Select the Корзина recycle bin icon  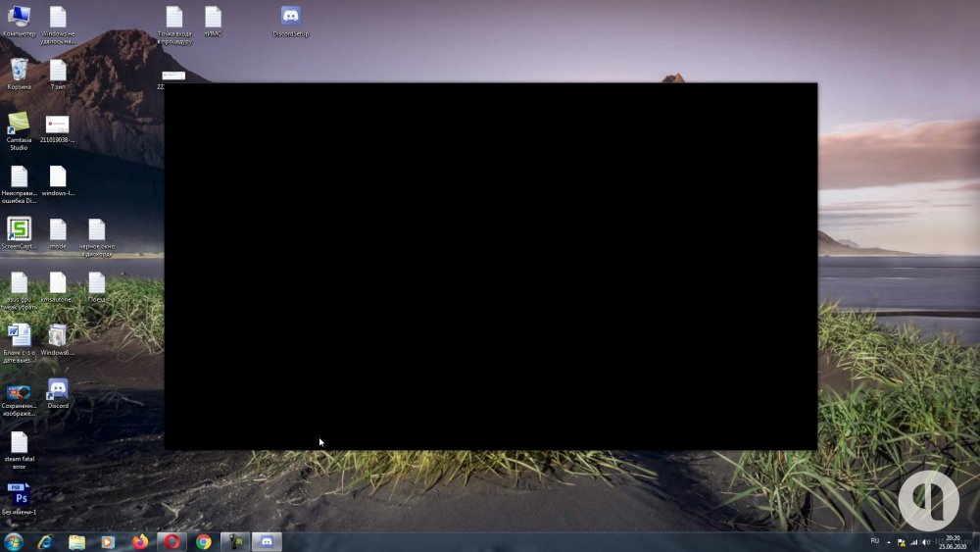[x=19, y=70]
